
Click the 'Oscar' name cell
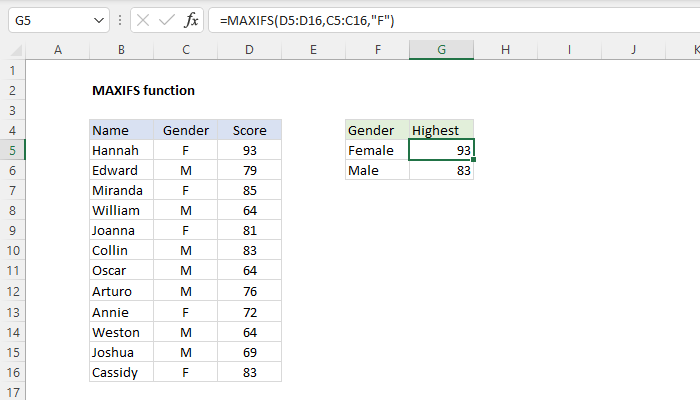pyautogui.click(x=121, y=271)
